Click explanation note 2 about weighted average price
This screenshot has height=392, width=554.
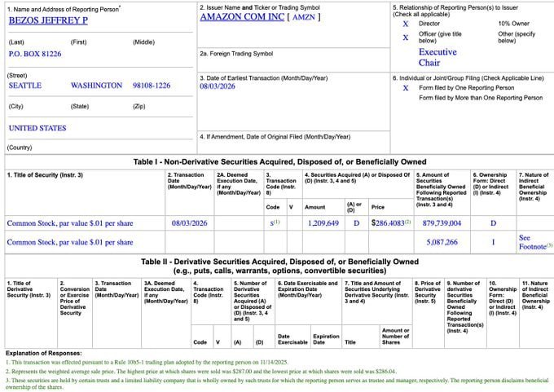click(201, 372)
